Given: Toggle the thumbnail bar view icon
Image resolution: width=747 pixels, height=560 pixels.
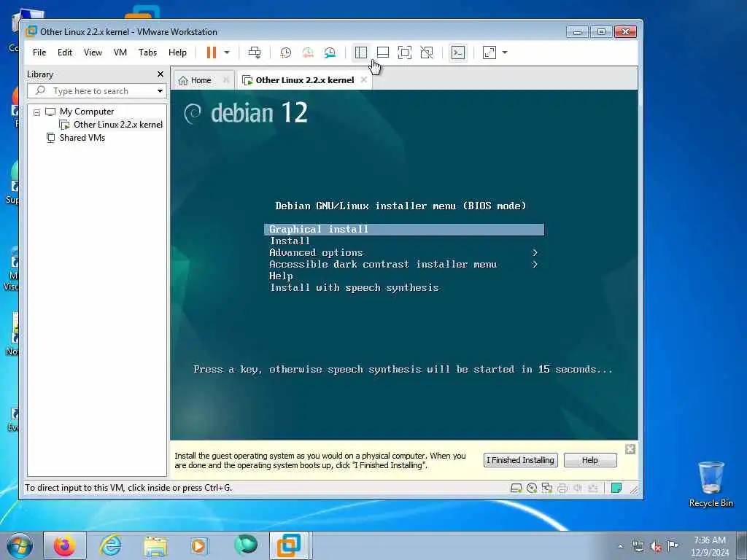Looking at the screenshot, I should click(382, 52).
